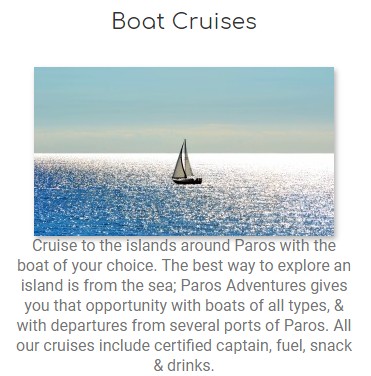
Task: Click the horizon line in the photo
Action: pyautogui.click(x=184, y=153)
